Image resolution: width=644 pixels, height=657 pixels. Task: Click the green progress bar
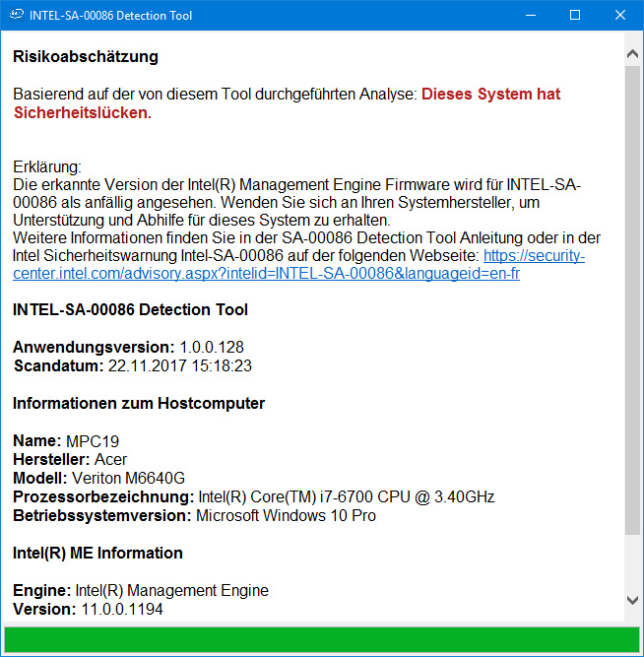pyautogui.click(x=322, y=639)
